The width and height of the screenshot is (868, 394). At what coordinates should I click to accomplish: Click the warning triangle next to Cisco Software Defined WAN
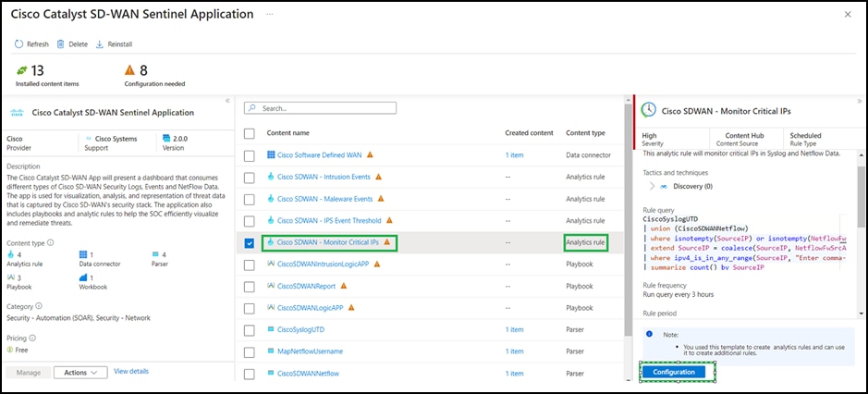coord(370,154)
